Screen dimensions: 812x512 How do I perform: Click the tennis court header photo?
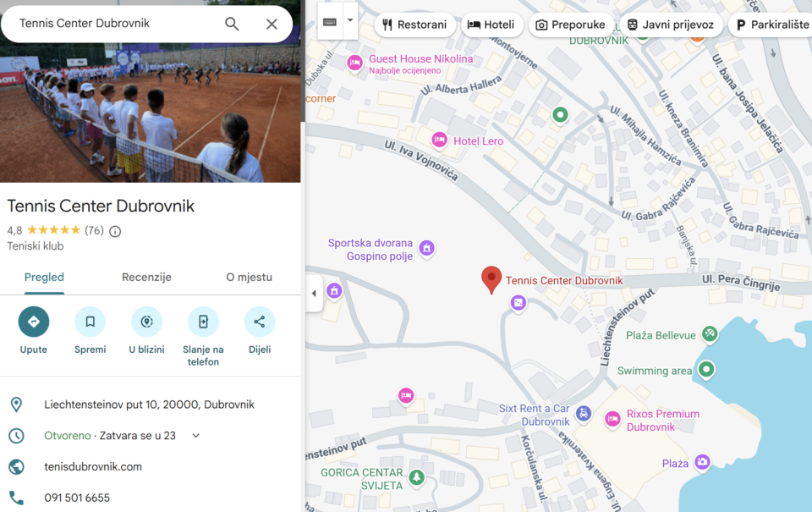pos(151,114)
